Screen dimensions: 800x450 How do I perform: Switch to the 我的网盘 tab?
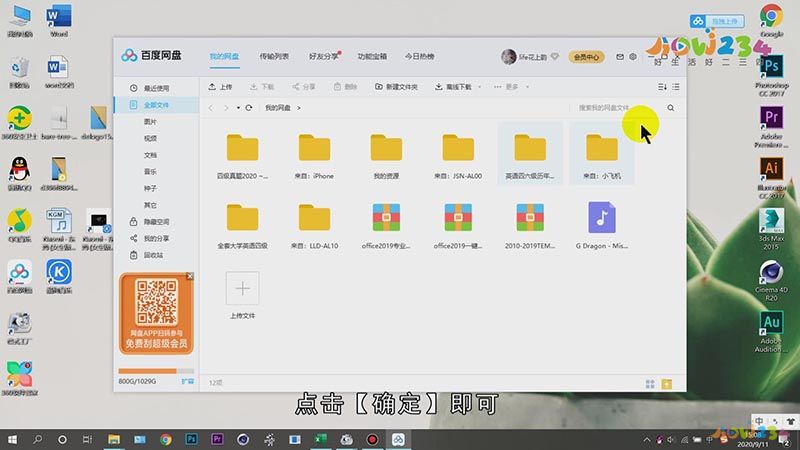click(x=224, y=56)
